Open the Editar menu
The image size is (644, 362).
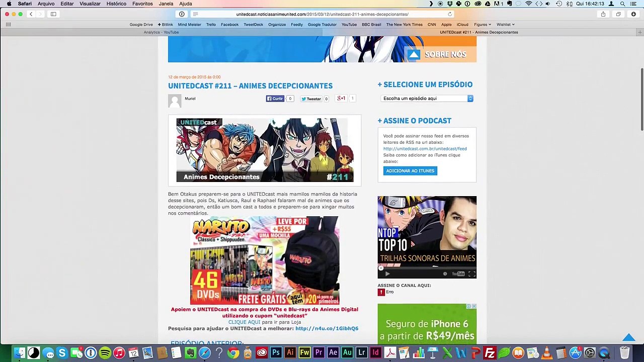[67, 4]
